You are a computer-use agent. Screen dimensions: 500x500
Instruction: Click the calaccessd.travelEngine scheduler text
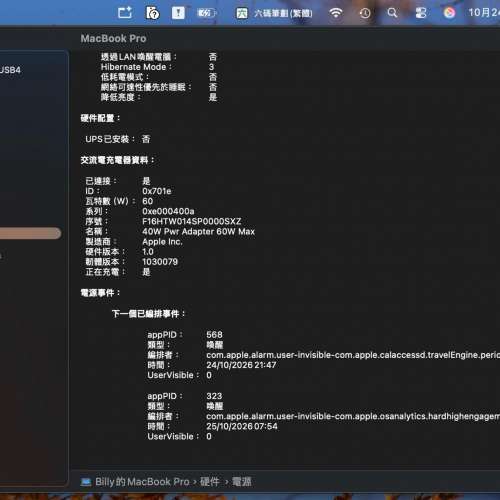[353, 355]
